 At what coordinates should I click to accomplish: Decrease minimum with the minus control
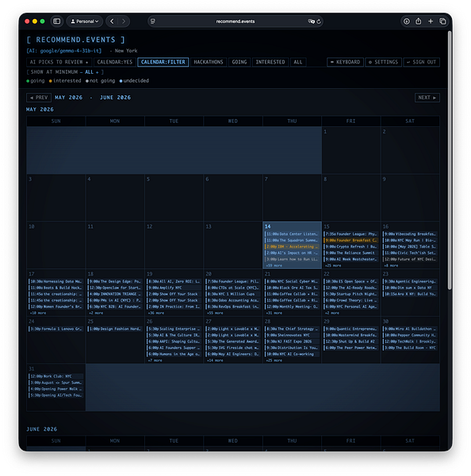(x=81, y=72)
